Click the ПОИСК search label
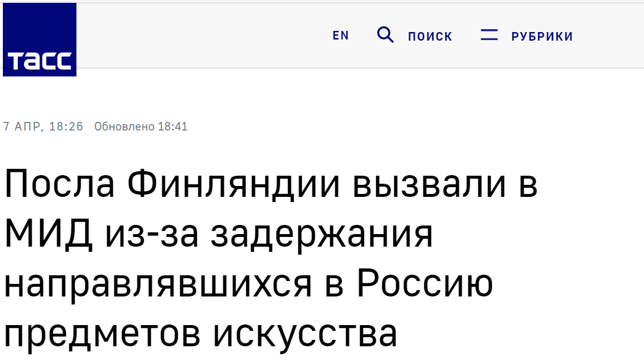 (x=430, y=37)
